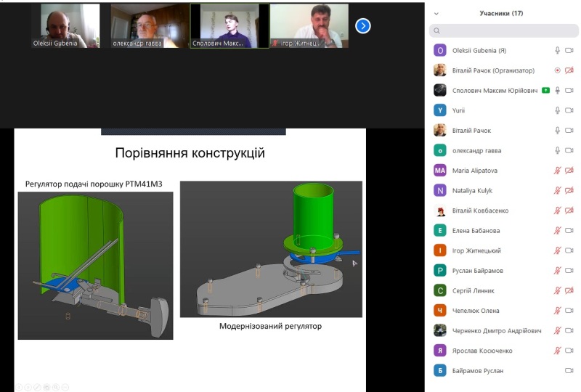
Task: Click muted microphone icon for Елена Бабанова
Action: tap(557, 230)
